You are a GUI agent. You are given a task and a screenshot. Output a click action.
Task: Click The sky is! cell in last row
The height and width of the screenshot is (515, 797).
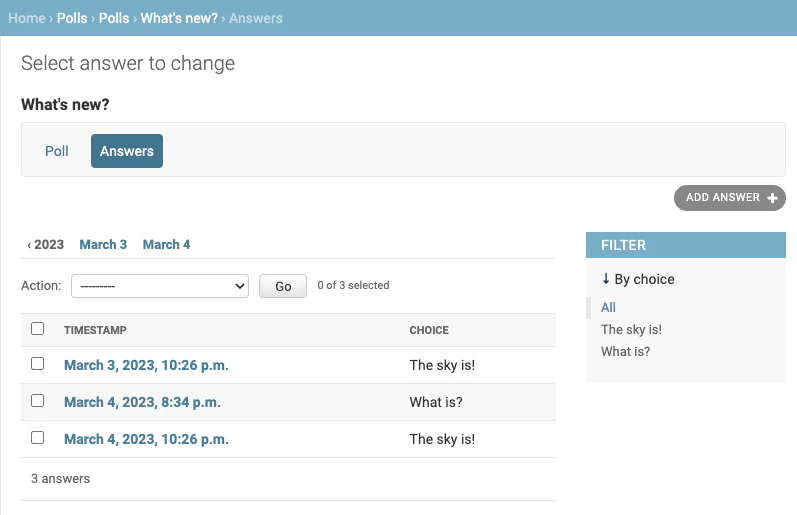(x=442, y=439)
